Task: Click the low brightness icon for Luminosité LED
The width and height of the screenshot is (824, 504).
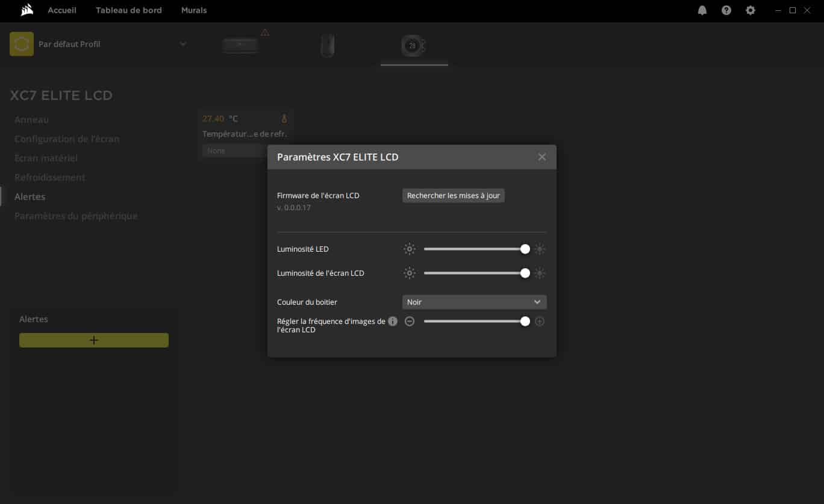Action: click(x=410, y=249)
